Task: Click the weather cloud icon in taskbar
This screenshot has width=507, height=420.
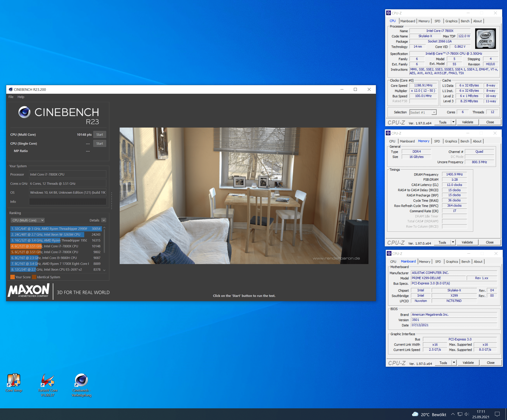Action: click(415, 414)
